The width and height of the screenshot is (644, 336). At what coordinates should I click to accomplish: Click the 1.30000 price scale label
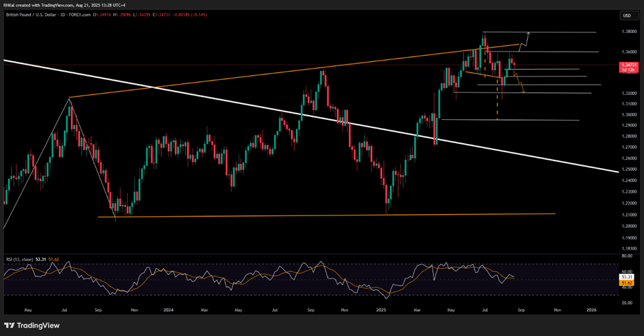click(630, 114)
